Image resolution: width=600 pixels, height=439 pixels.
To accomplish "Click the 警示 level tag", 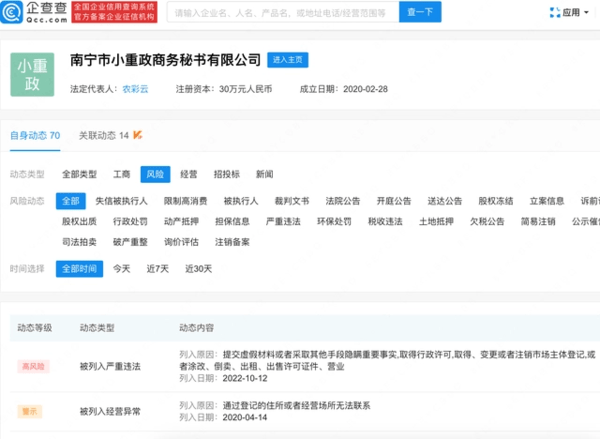I will (x=30, y=411).
